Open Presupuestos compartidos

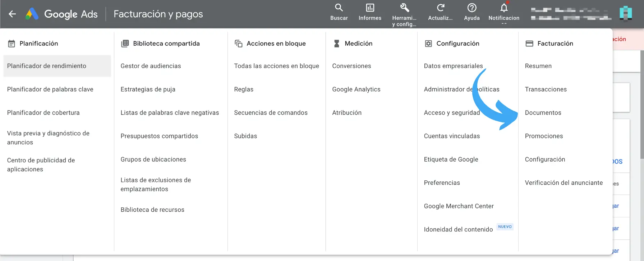(159, 136)
